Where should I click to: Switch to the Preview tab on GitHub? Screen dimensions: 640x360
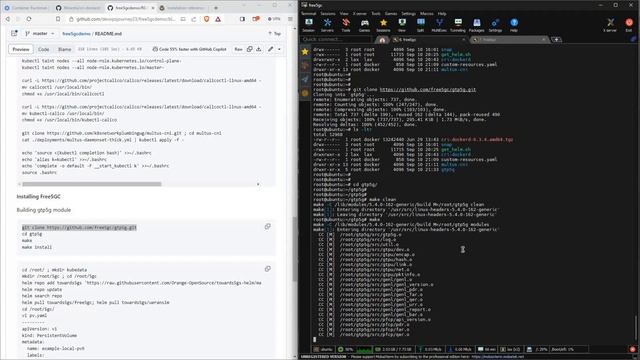tap(21, 49)
